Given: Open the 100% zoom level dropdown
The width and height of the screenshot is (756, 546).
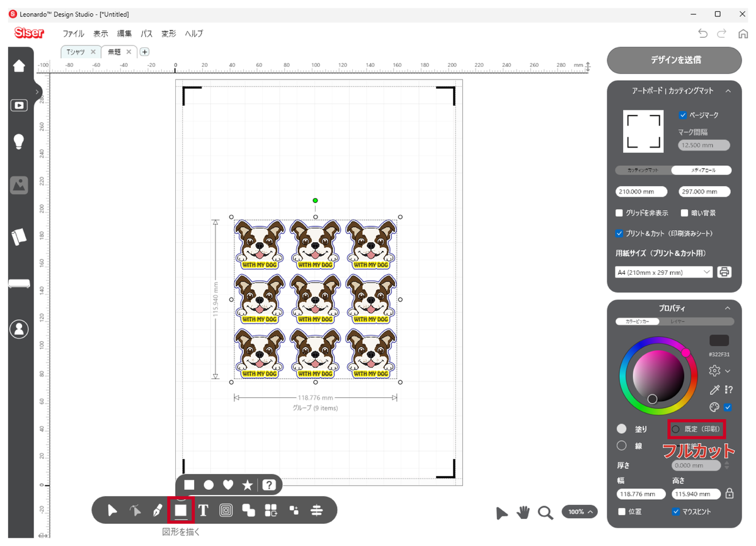Looking at the screenshot, I should coord(580,512).
